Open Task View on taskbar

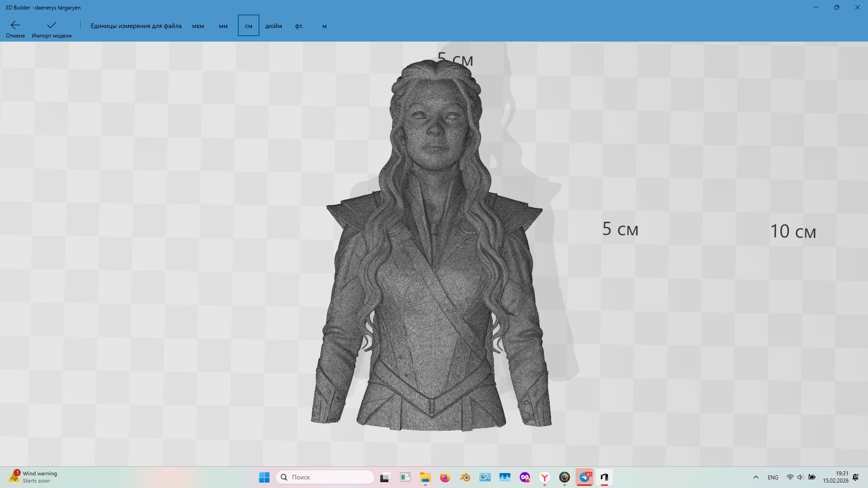click(385, 477)
